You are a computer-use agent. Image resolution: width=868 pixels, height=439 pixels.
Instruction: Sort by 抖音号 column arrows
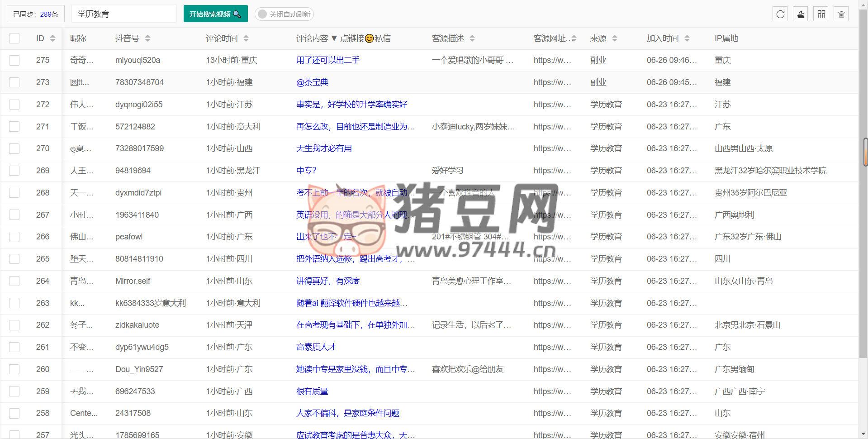point(147,38)
